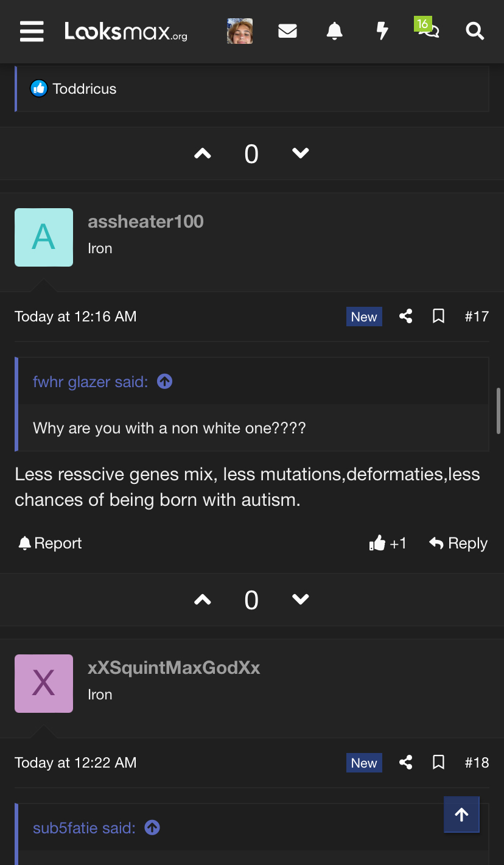The width and height of the screenshot is (504, 865).
Task: Open the hamburger navigation menu
Action: pos(32,31)
